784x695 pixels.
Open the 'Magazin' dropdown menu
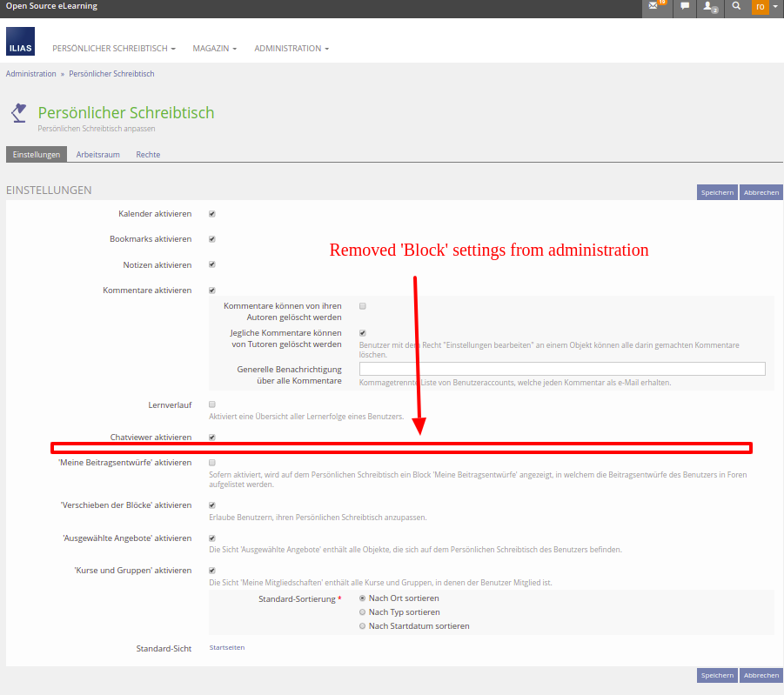pyautogui.click(x=214, y=49)
